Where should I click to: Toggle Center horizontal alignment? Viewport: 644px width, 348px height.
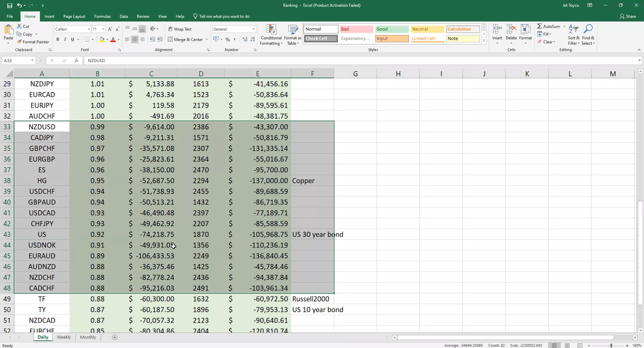tap(135, 39)
